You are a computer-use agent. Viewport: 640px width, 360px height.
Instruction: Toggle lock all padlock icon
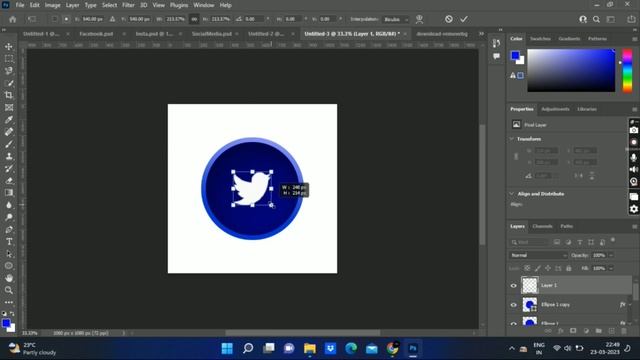coord(569,268)
